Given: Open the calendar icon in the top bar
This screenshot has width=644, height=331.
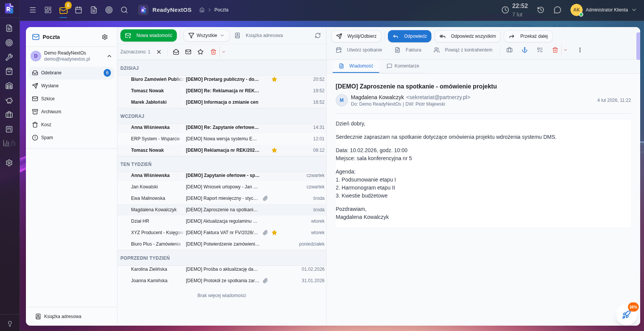Looking at the screenshot, I should coord(78,10).
